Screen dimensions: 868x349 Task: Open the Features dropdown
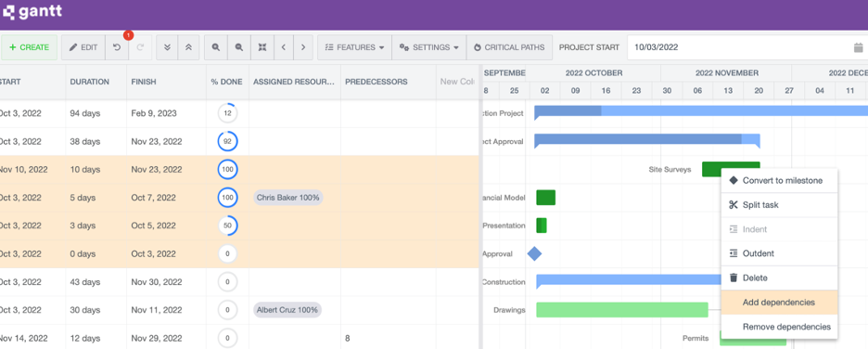(354, 47)
